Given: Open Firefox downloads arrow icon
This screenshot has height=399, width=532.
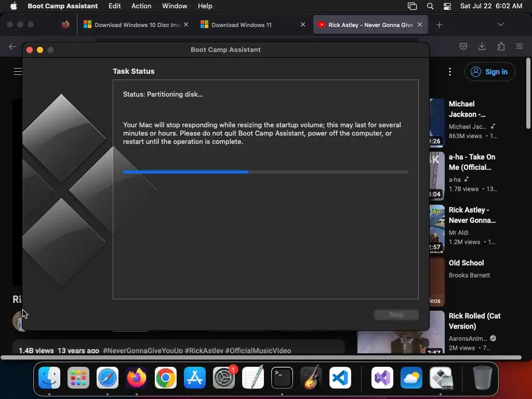Looking at the screenshot, I should pyautogui.click(x=482, y=46).
